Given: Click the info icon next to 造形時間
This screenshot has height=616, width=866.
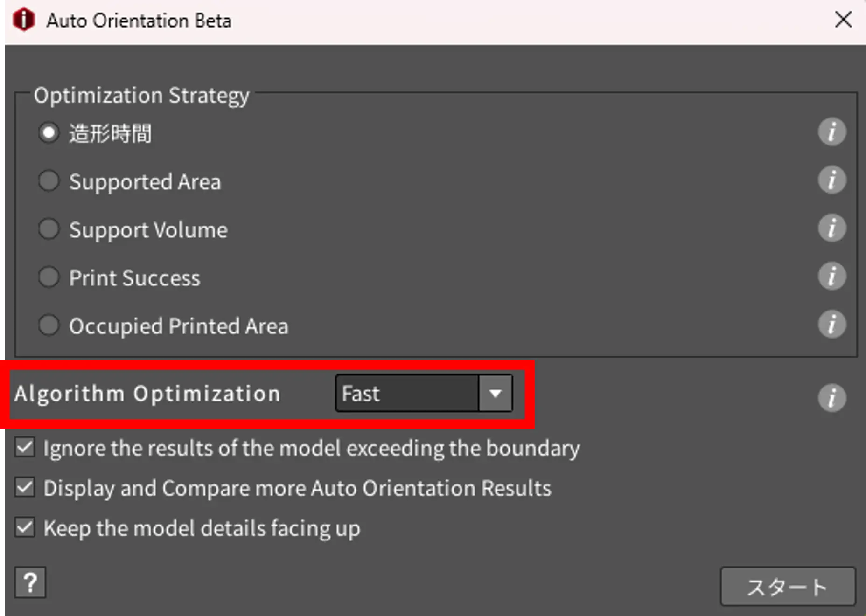Looking at the screenshot, I should point(831,132).
